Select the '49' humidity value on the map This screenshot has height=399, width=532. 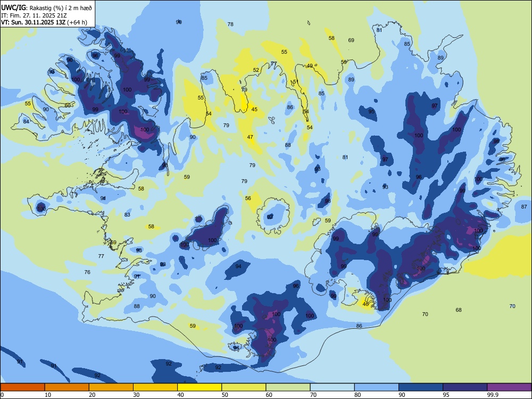click(x=310, y=66)
